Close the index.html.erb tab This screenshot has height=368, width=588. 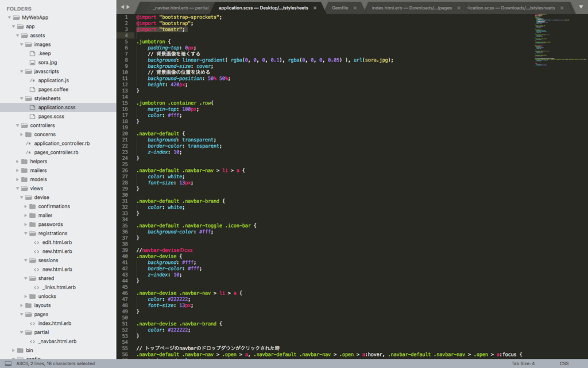pos(459,8)
